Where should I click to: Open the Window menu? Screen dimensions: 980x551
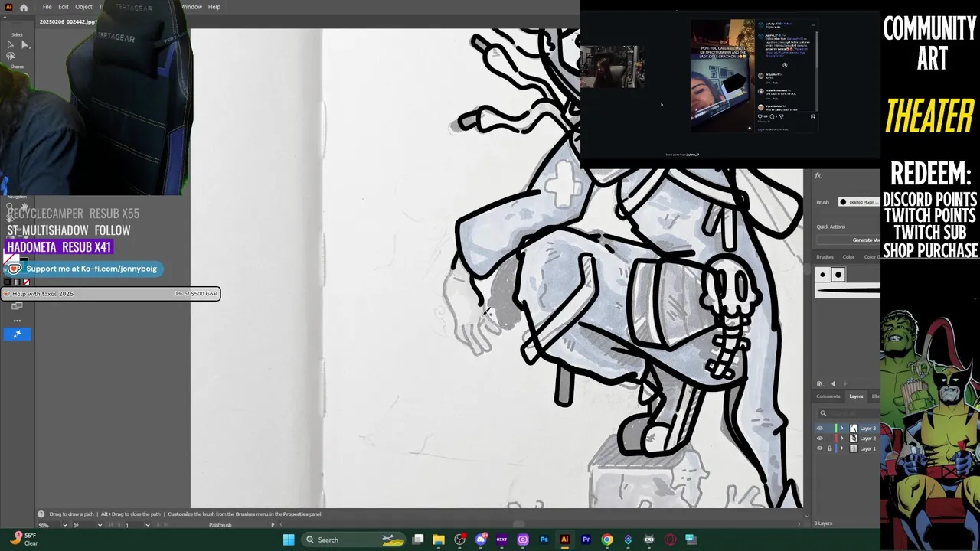[191, 7]
